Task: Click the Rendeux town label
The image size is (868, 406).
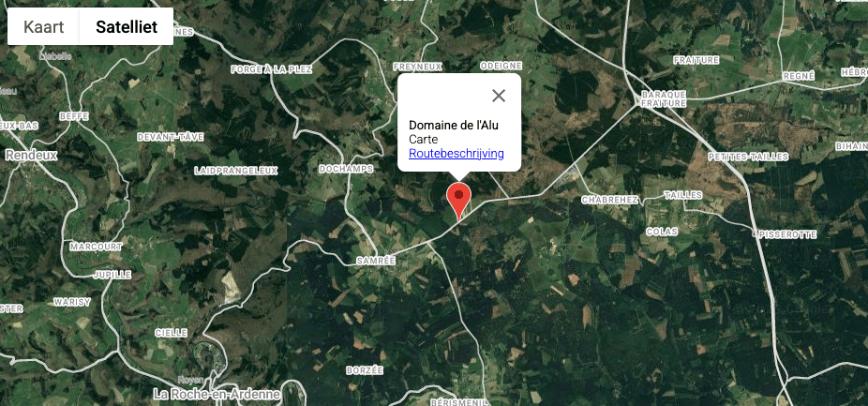Action: [x=32, y=155]
